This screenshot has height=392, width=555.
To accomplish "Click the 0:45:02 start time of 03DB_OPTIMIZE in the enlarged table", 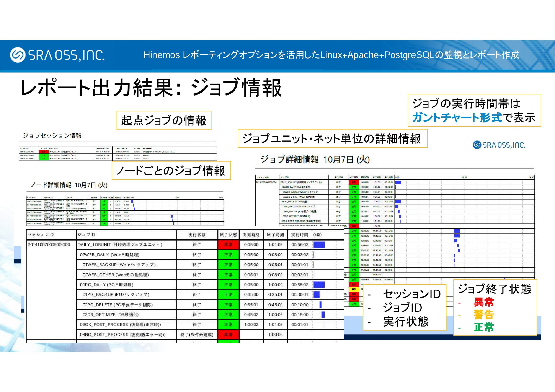I will pyautogui.click(x=251, y=315).
